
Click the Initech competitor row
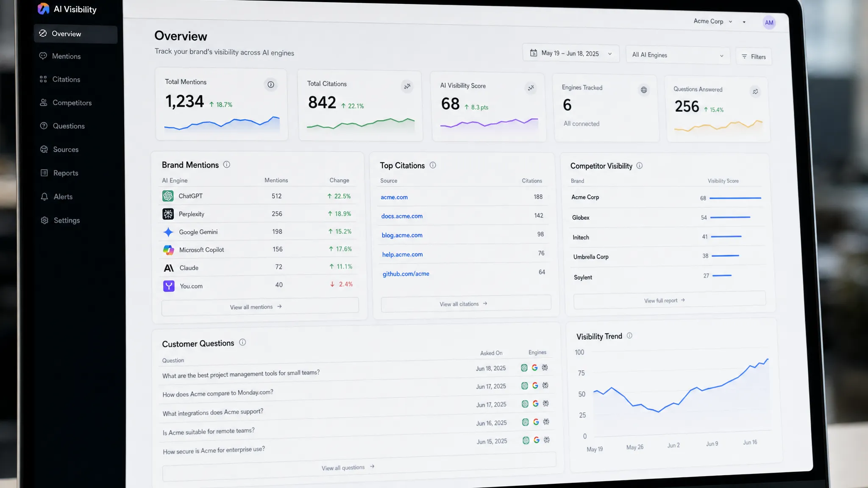667,237
